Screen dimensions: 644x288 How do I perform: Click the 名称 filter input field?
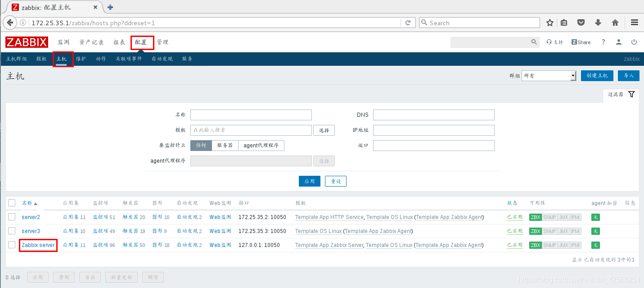(x=251, y=115)
